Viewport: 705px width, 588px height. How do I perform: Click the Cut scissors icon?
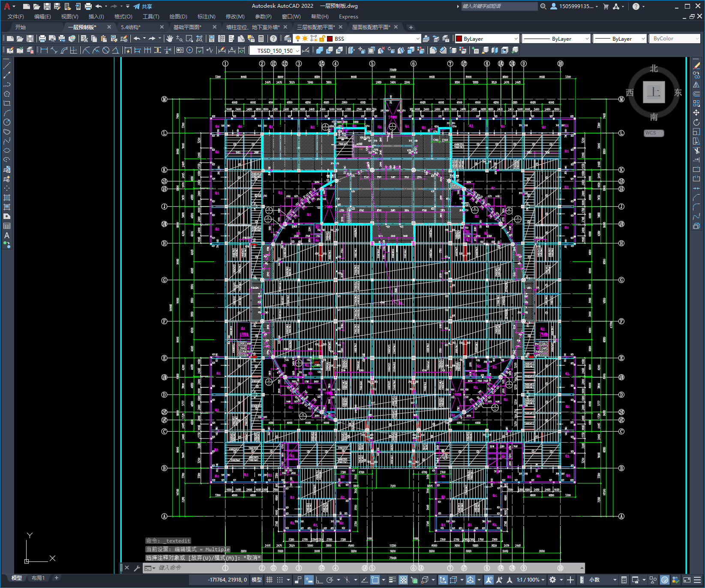click(x=84, y=39)
